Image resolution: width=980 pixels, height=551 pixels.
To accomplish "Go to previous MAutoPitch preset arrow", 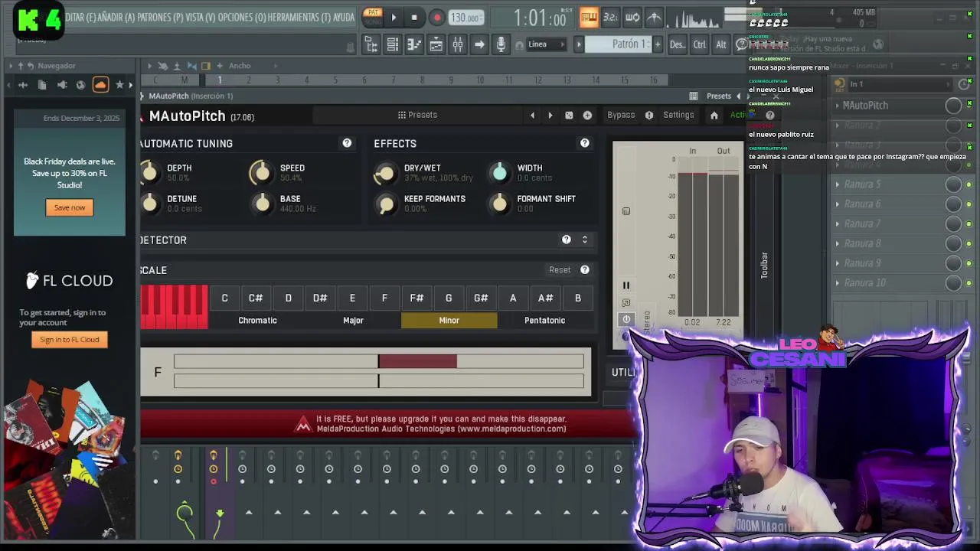I will pos(533,115).
